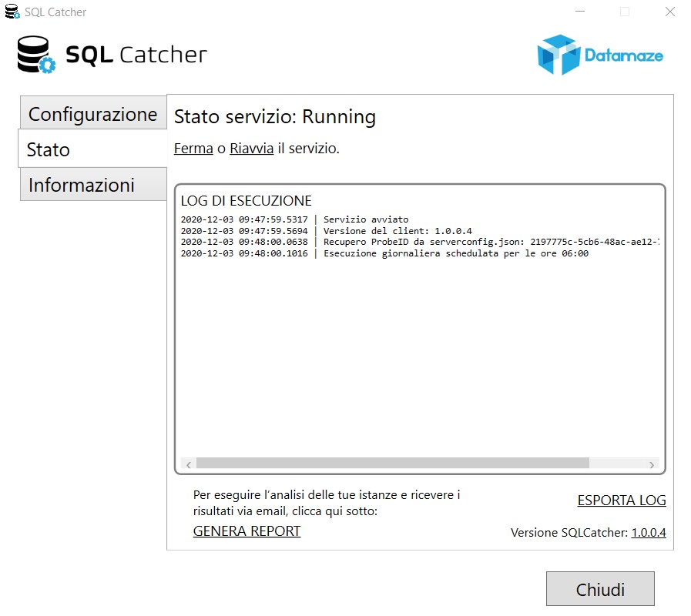Click the log horizontal scrollbar thumb
This screenshot has width=691, height=616.
coord(393,463)
